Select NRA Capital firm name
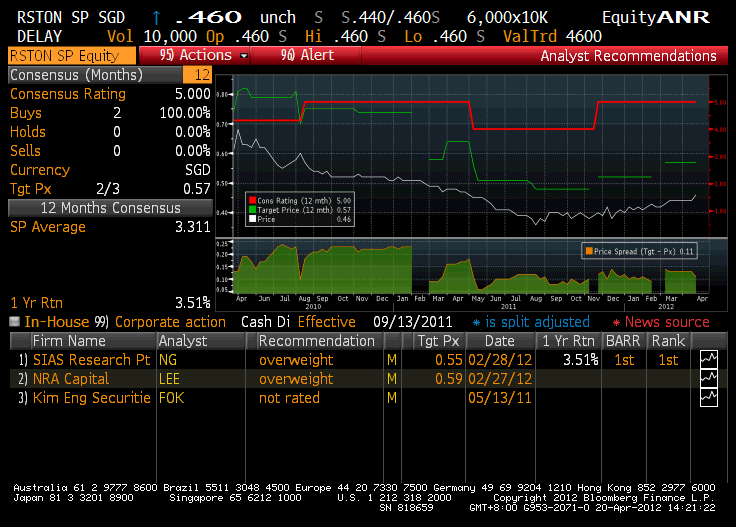The width and height of the screenshot is (736, 527). coord(71,379)
